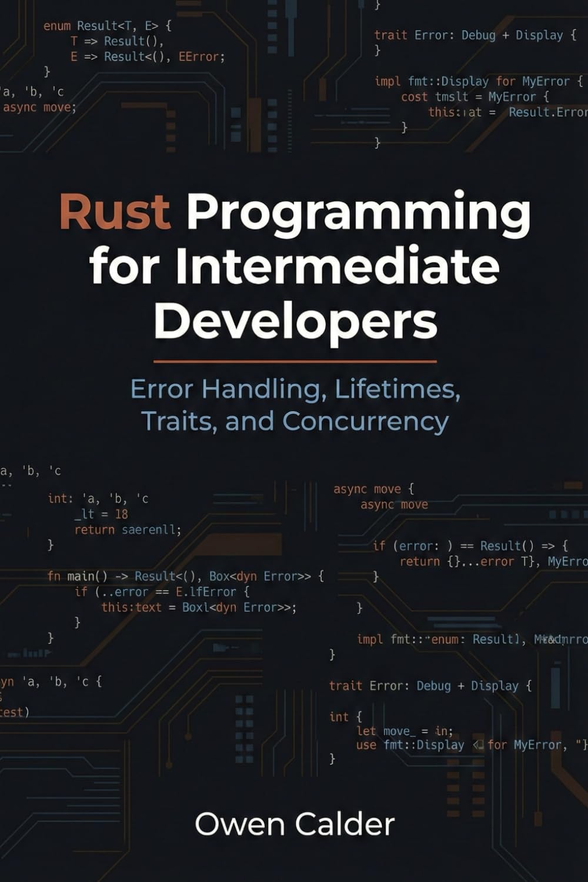Screen dimensions: 588x882
Task: Select code line starting "impl fmt::"enum: Result]"
Action: click(x=472, y=639)
